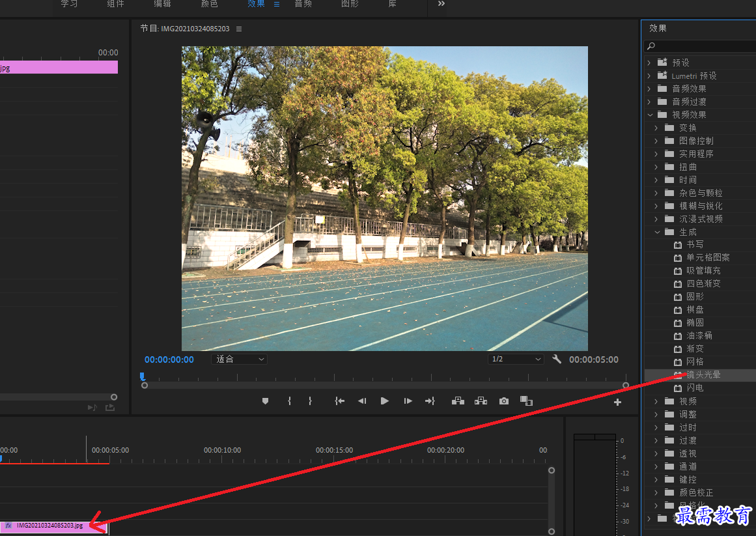Click the Comparison View icon
Screen dimensions: 756x536
click(527, 401)
